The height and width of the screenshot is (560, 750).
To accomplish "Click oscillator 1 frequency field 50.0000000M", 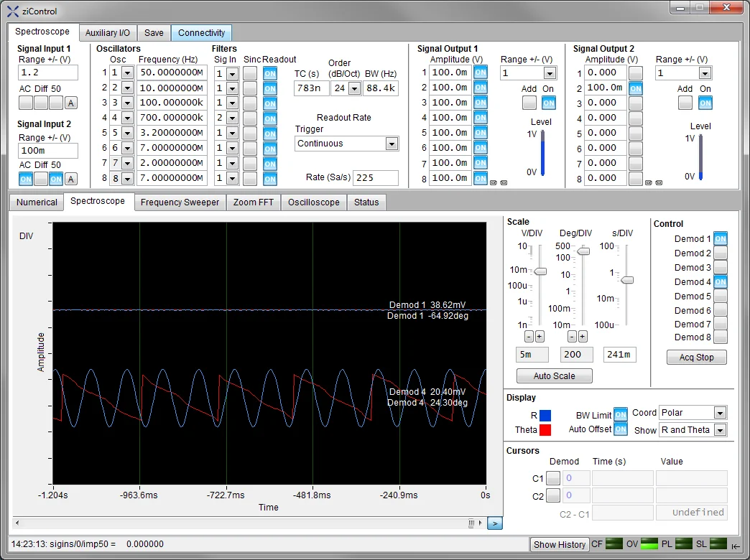I will (x=172, y=73).
